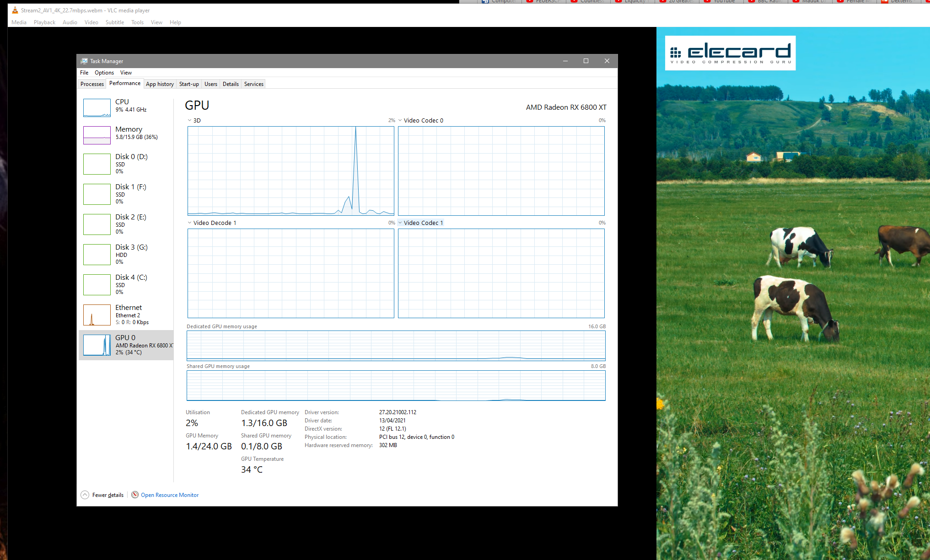Switch to the App history tab
Viewport: 930px width, 560px height.
tap(160, 84)
